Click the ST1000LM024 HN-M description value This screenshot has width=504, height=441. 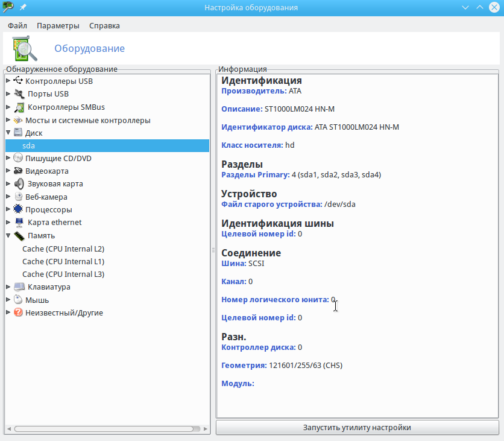pos(300,109)
